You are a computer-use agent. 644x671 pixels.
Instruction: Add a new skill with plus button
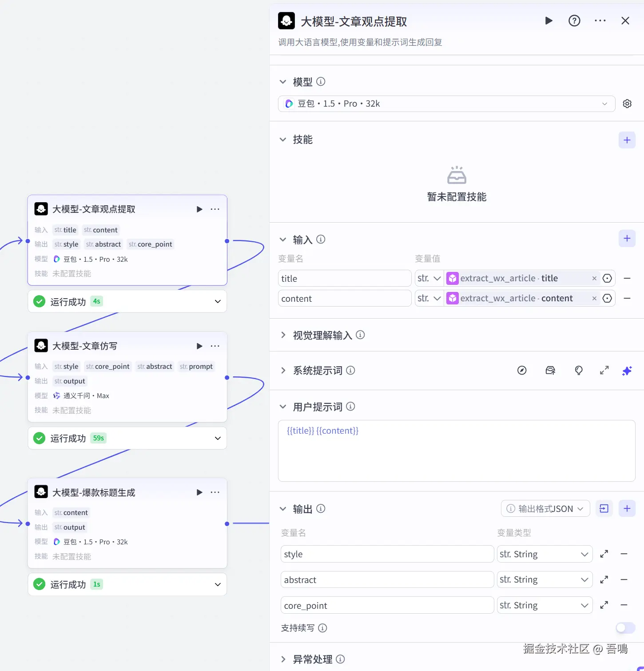[x=627, y=140]
